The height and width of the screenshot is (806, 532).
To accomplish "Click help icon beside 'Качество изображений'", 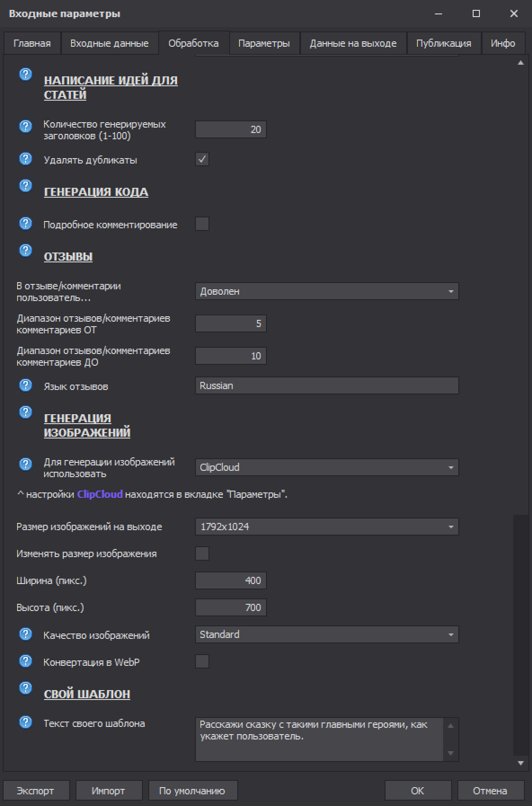I will point(26,634).
